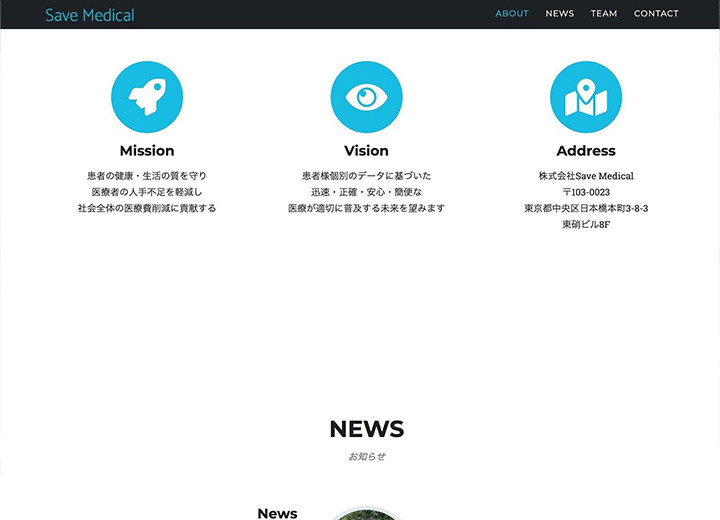Click the large NEWS section title
The width and height of the screenshot is (720, 520).
coord(366,429)
